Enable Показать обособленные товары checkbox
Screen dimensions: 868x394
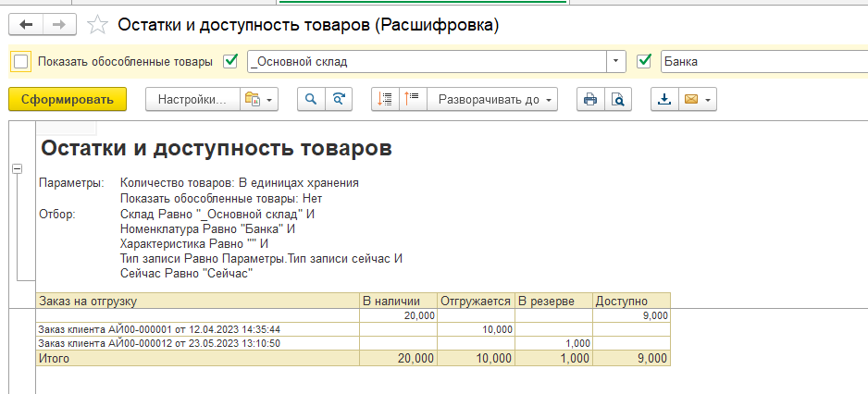[20, 61]
